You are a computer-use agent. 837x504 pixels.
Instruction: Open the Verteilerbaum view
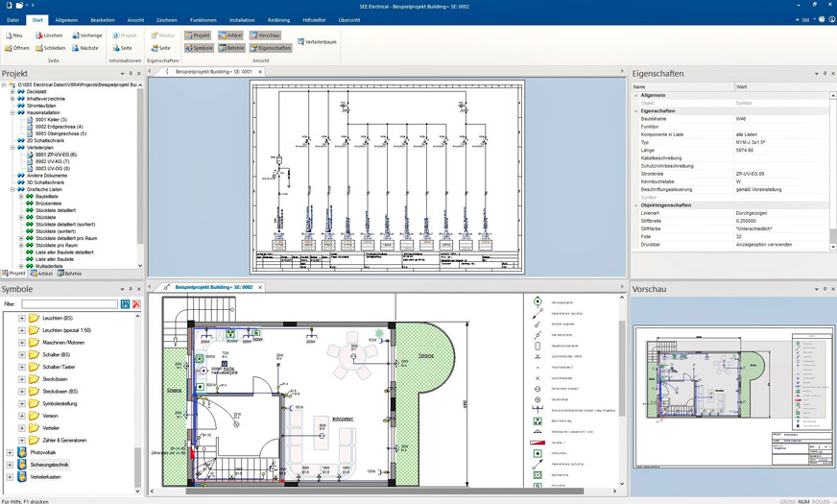315,41
